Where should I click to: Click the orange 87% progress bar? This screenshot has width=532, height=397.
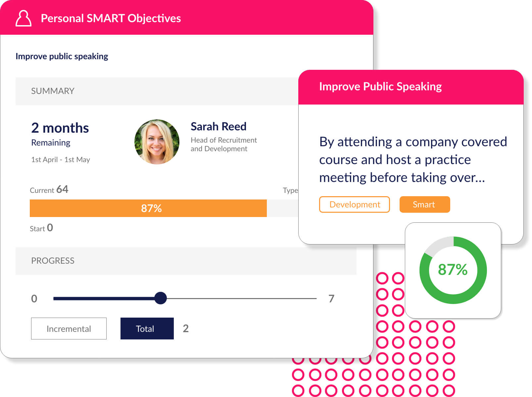tap(148, 208)
